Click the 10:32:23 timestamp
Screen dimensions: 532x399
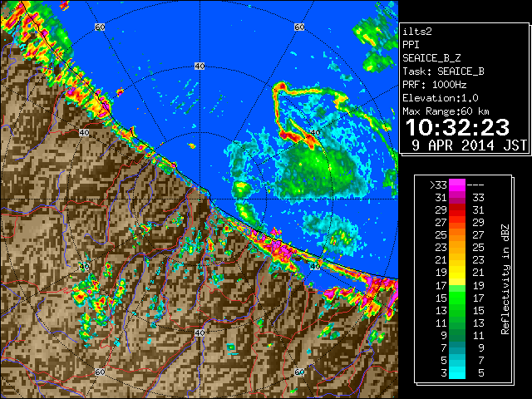(457, 127)
